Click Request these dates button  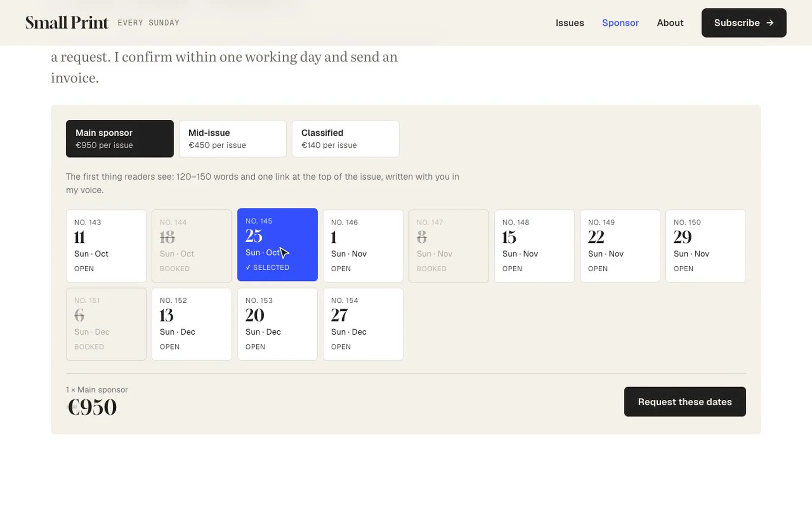(685, 402)
